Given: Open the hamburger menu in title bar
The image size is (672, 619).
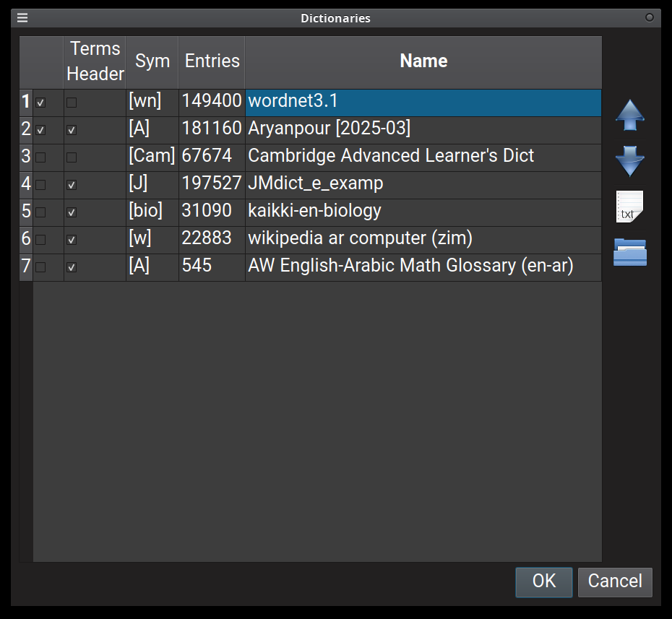Looking at the screenshot, I should point(22,17).
